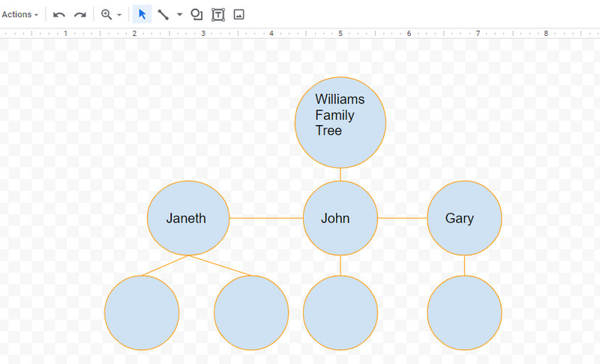Image resolution: width=600 pixels, height=364 pixels.
Task: Insert an Image into the drawing
Action: click(238, 14)
